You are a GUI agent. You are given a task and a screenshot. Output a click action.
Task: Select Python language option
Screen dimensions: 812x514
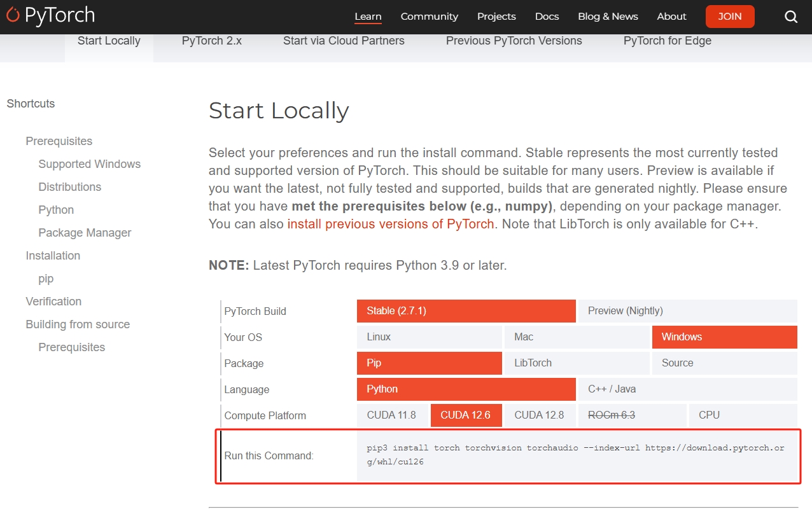coord(466,389)
